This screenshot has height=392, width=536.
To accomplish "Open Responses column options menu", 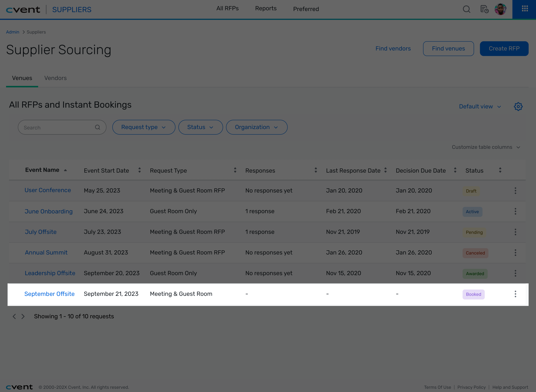I will [x=316, y=170].
